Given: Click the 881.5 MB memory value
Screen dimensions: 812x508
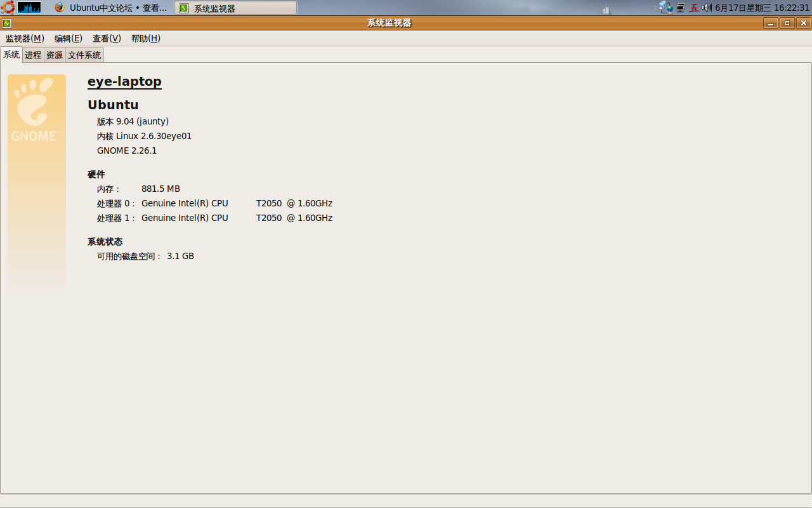Looking at the screenshot, I should (x=160, y=189).
